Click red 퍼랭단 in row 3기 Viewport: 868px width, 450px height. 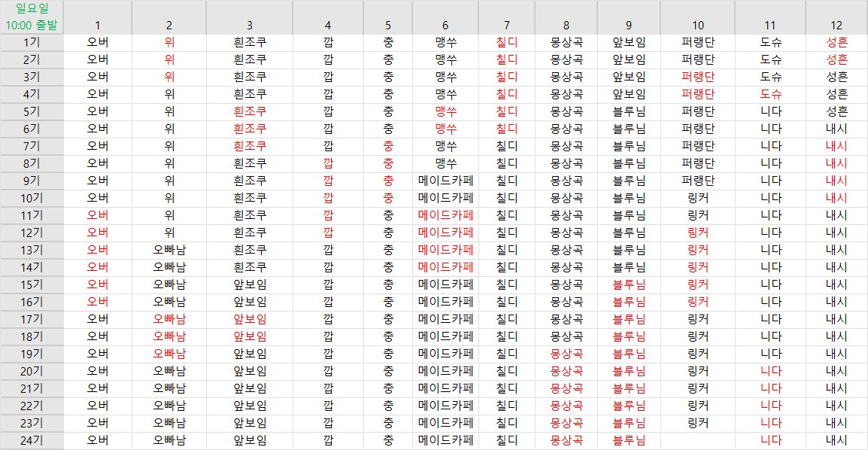click(x=698, y=77)
